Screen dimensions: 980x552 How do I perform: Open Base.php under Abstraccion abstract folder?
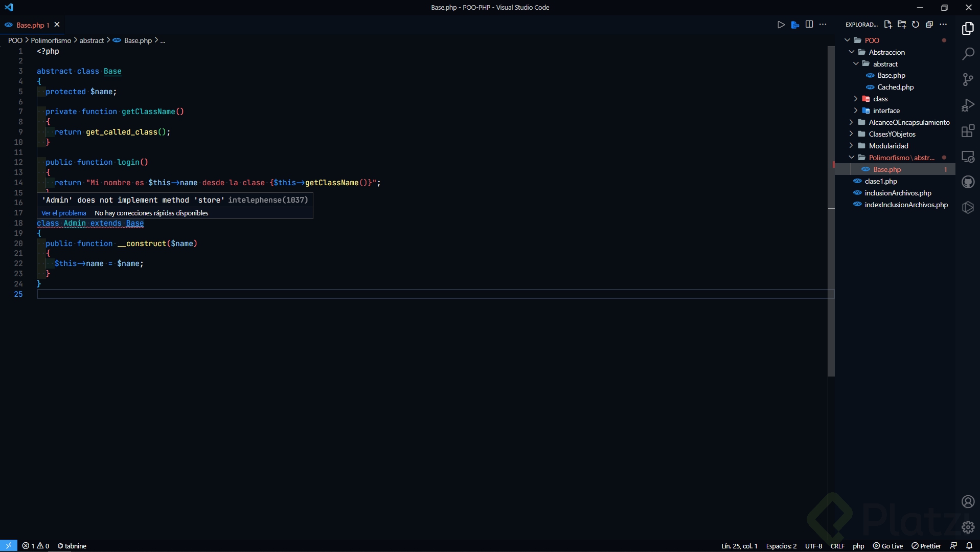click(x=891, y=75)
